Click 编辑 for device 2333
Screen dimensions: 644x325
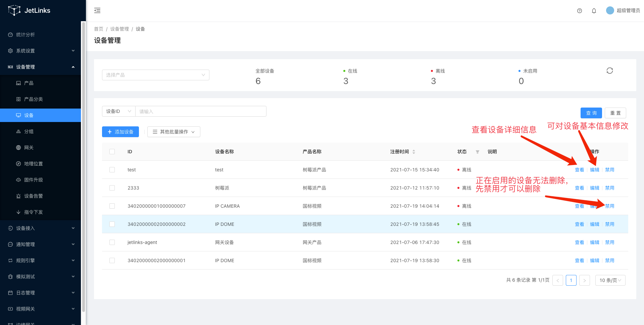[595, 188]
